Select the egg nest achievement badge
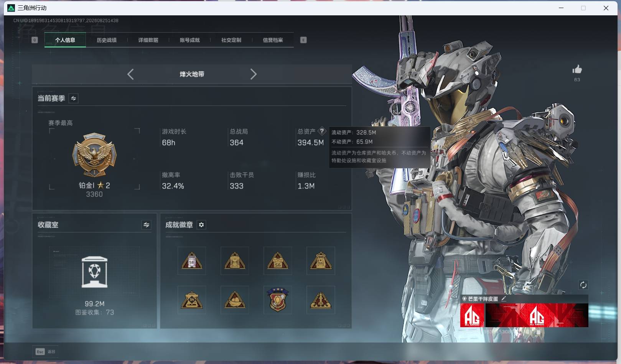This screenshot has height=364, width=621. point(235,300)
